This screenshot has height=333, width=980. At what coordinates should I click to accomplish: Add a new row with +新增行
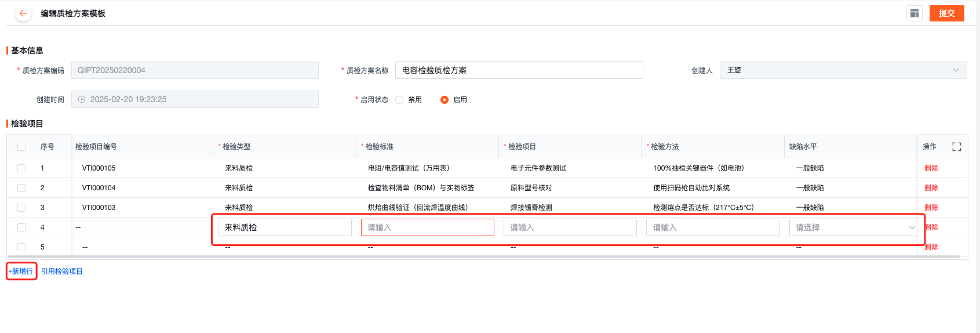21,272
